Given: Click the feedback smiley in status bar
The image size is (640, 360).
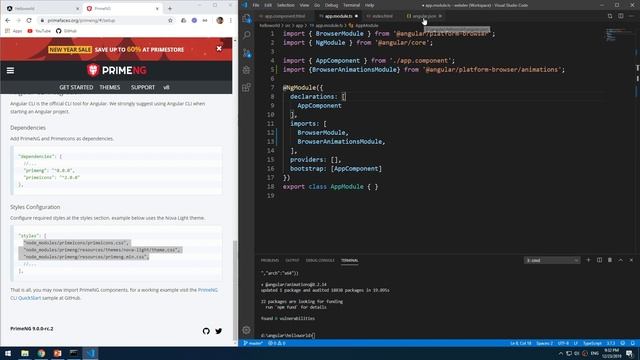Looking at the screenshot, I should [x=623, y=343].
